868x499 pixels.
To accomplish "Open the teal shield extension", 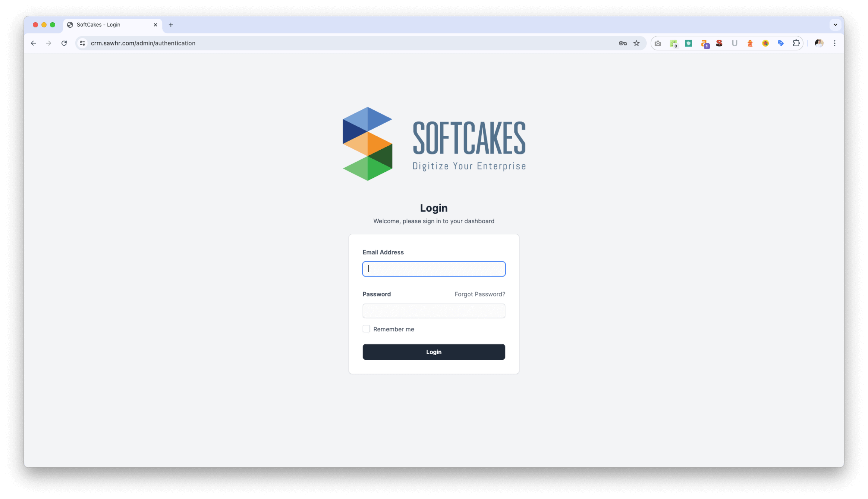I will 689,43.
